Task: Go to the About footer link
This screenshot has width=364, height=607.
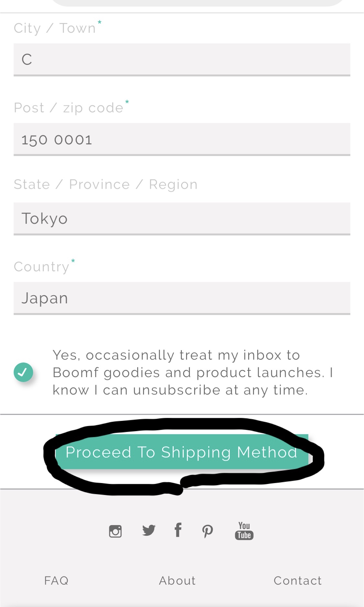Action: (x=177, y=580)
